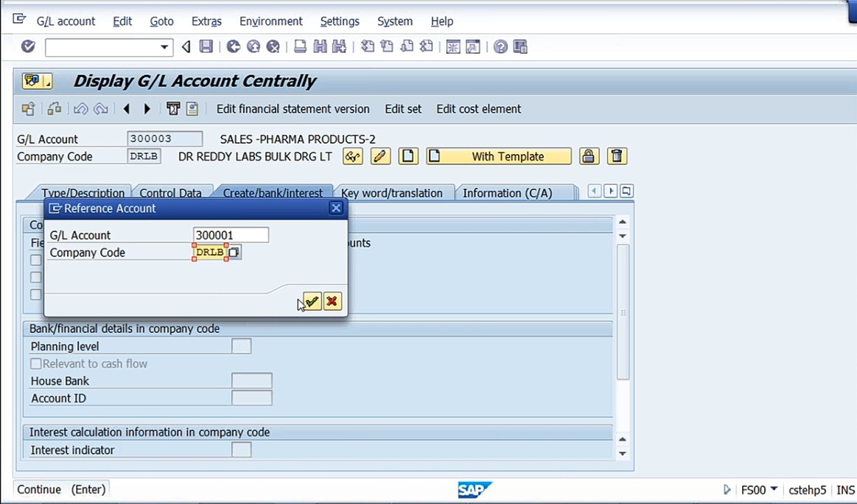Switch to the Information (C/A) tab
This screenshot has height=504, width=857.
pyautogui.click(x=508, y=192)
